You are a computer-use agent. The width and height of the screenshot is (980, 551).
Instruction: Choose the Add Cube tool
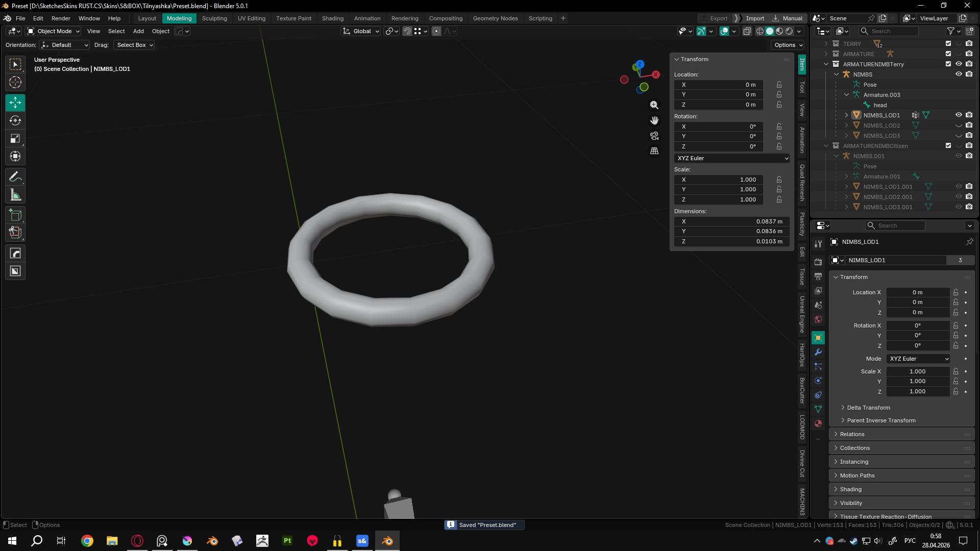[x=15, y=215]
